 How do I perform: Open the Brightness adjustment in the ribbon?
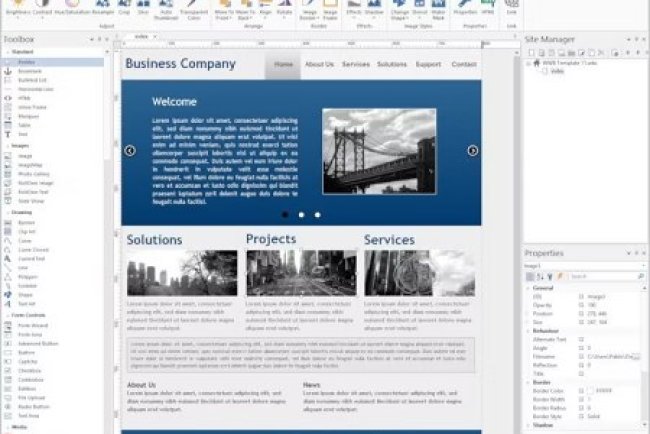tap(18, 8)
